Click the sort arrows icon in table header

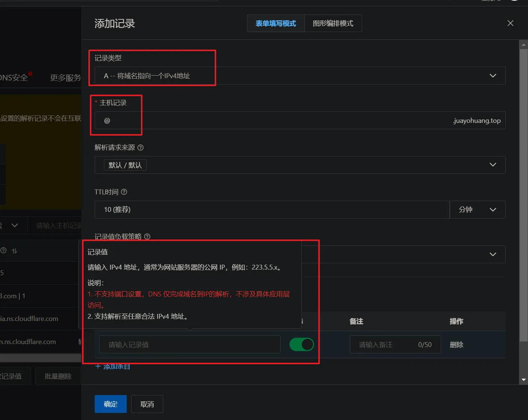[15, 251]
